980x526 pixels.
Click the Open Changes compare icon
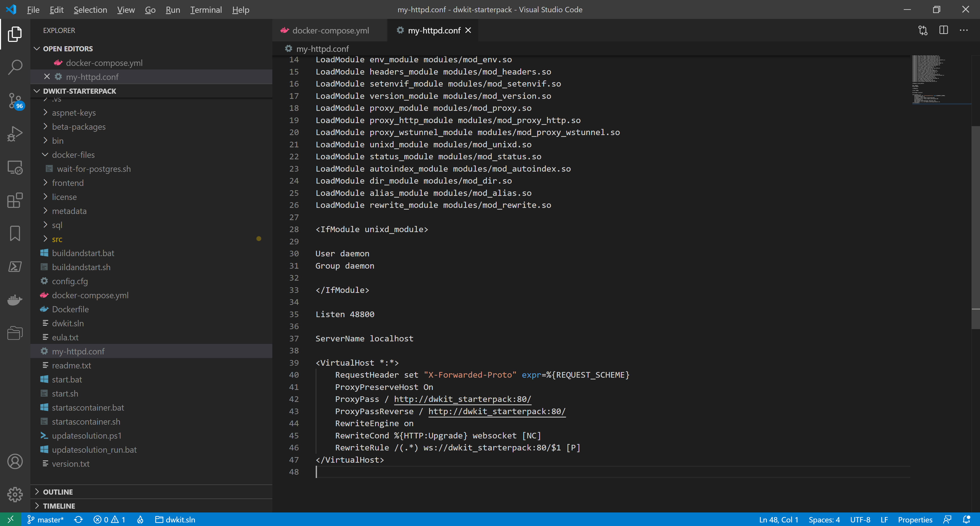pyautogui.click(x=923, y=30)
